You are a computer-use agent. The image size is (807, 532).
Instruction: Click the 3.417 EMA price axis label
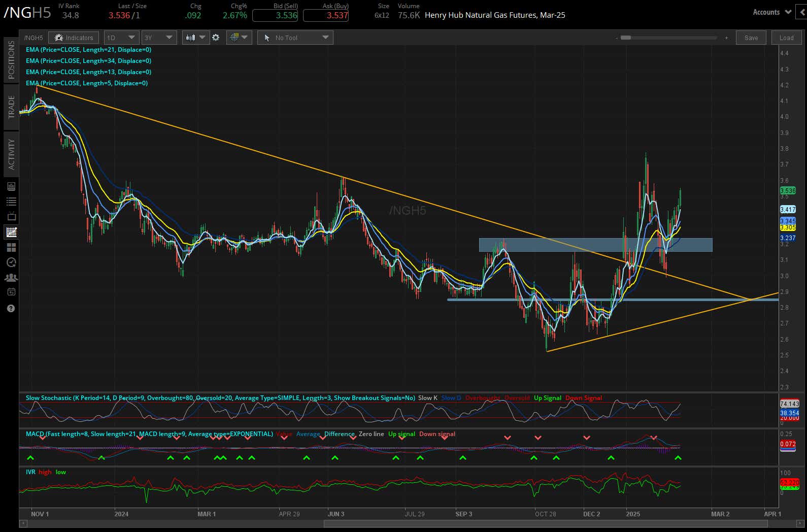point(788,209)
